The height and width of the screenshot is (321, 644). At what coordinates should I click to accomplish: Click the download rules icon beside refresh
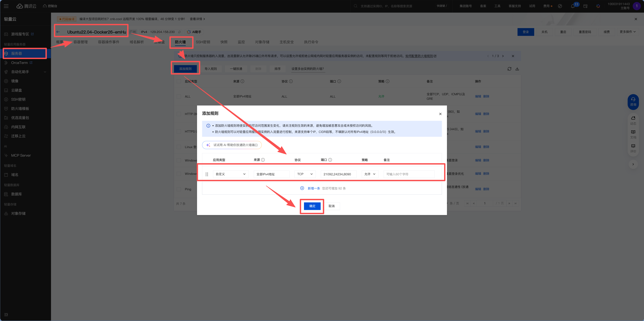(x=517, y=69)
